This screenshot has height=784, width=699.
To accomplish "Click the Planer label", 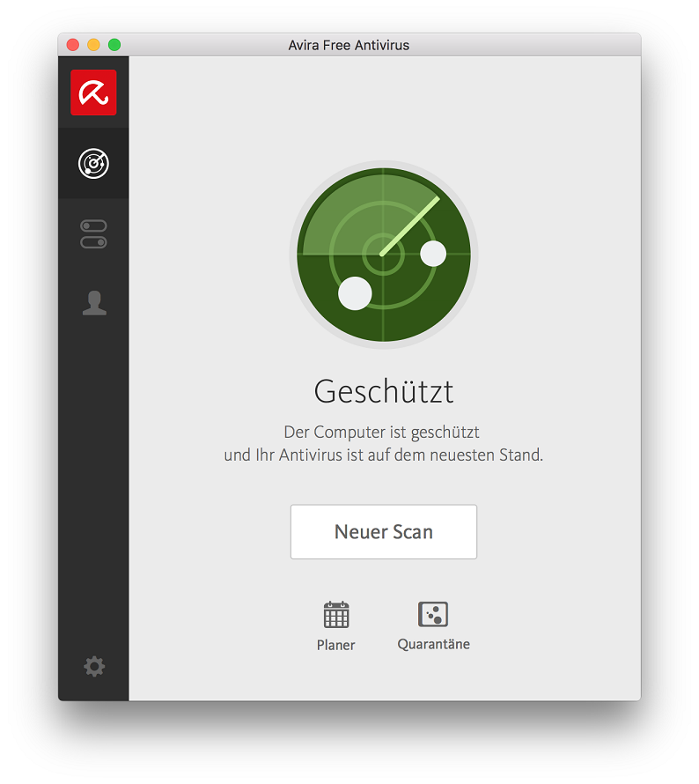I will (x=335, y=645).
